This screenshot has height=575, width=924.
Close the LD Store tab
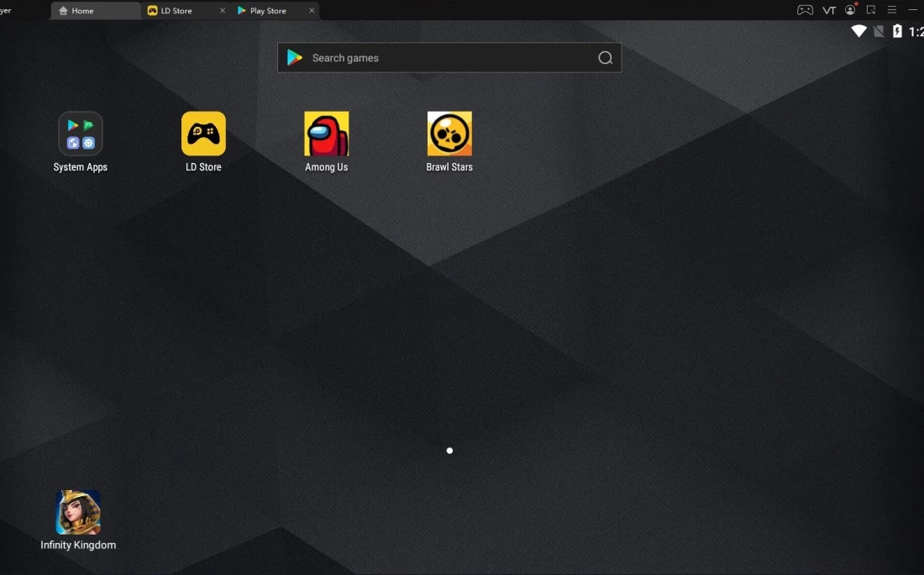[x=223, y=11]
